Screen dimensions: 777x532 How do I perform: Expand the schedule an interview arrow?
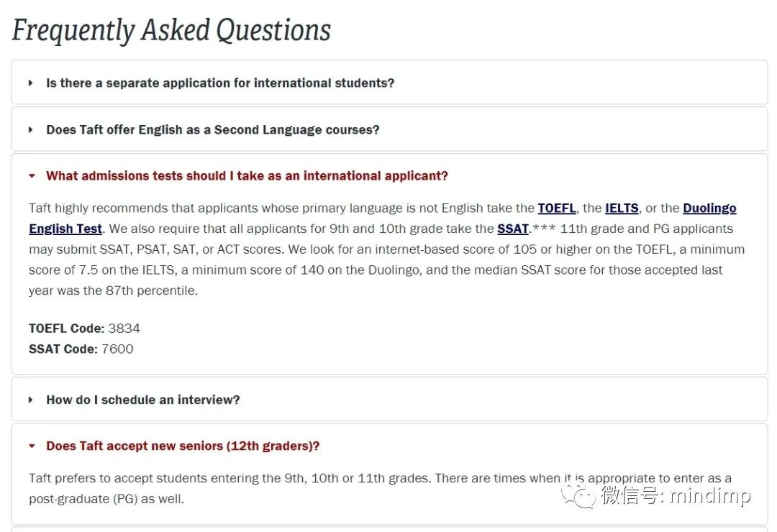[x=31, y=400]
